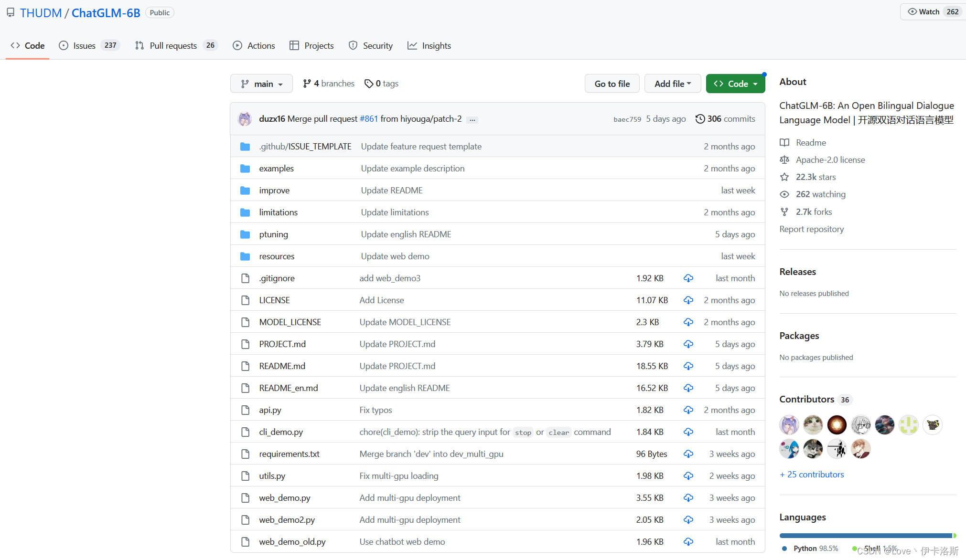The width and height of the screenshot is (966, 560).
Task: Open the Projects tab
Action: [311, 46]
